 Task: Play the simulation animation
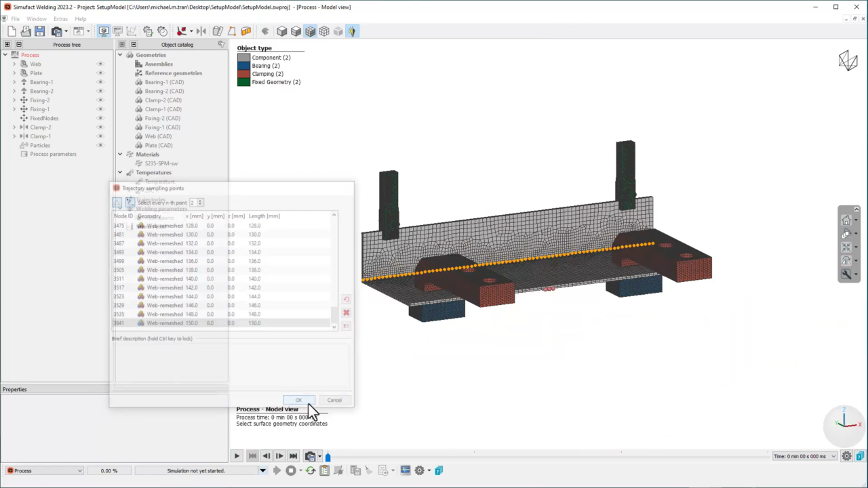[x=237, y=456]
